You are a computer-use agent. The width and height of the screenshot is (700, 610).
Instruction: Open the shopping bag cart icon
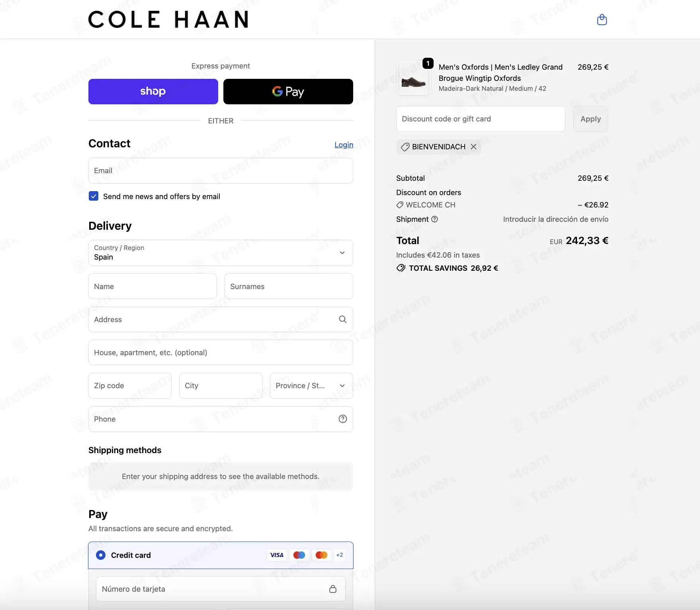pyautogui.click(x=602, y=20)
